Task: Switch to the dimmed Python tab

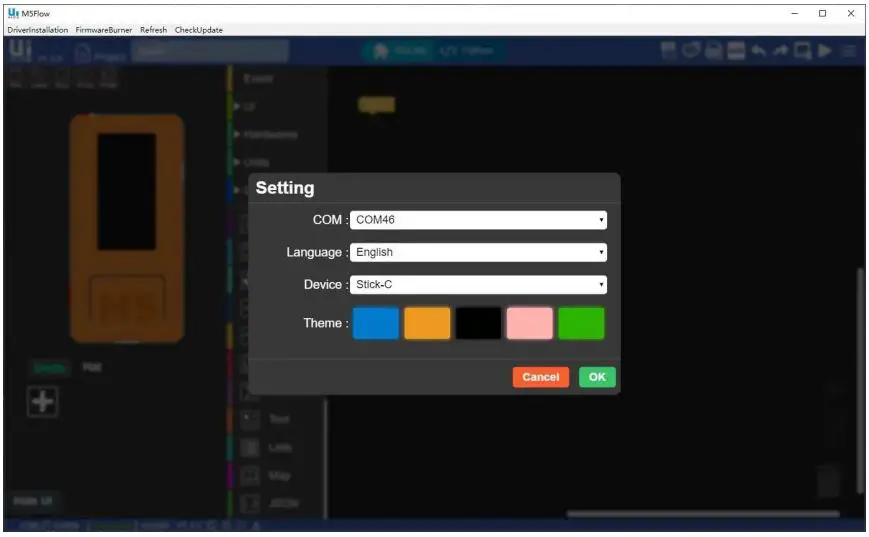Action: coord(467,51)
